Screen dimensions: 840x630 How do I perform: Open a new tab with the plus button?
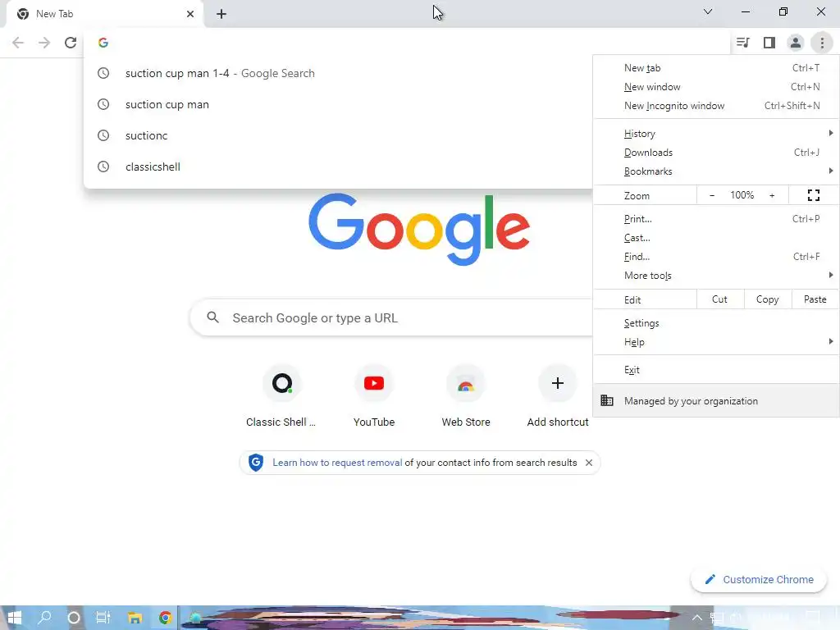click(221, 14)
